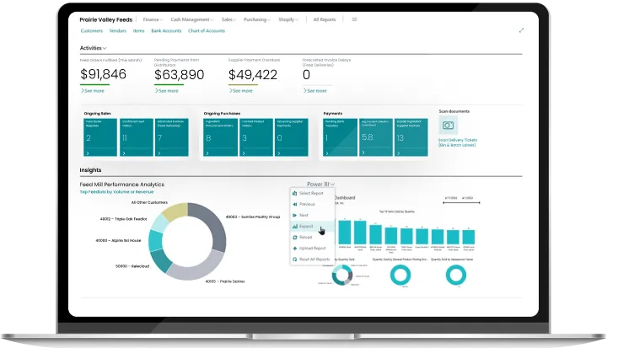Click the hamburger menu icon after All Reports

pos(354,19)
